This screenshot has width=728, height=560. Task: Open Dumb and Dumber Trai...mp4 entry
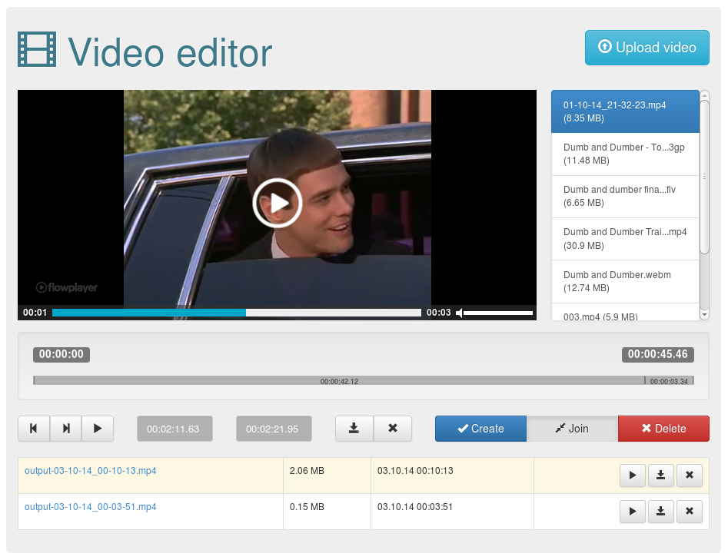coord(625,239)
